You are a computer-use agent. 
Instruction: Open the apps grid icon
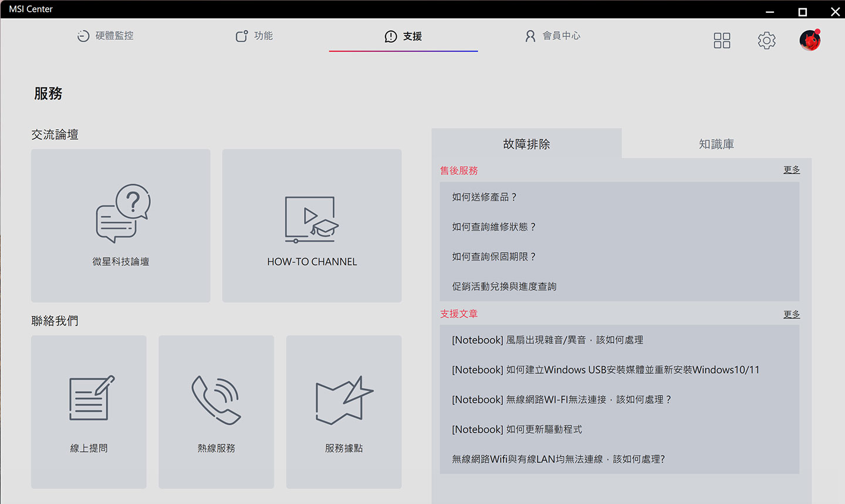click(722, 40)
